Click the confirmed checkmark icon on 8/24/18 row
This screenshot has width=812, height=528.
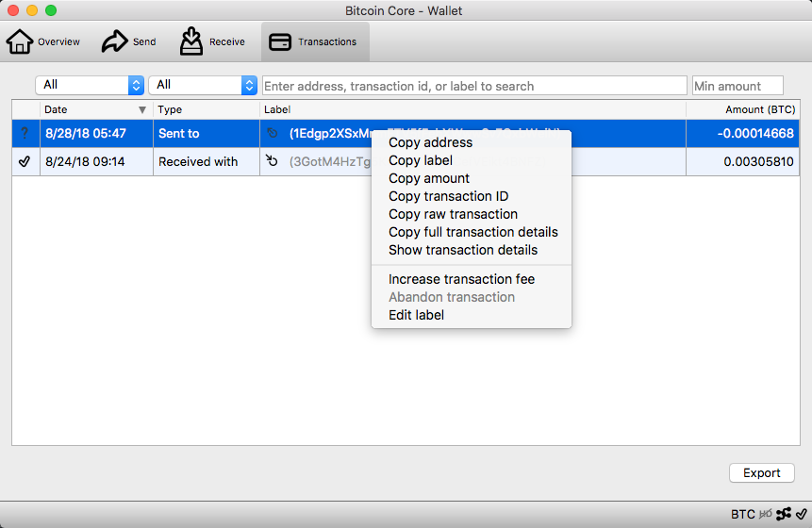pos(25,161)
